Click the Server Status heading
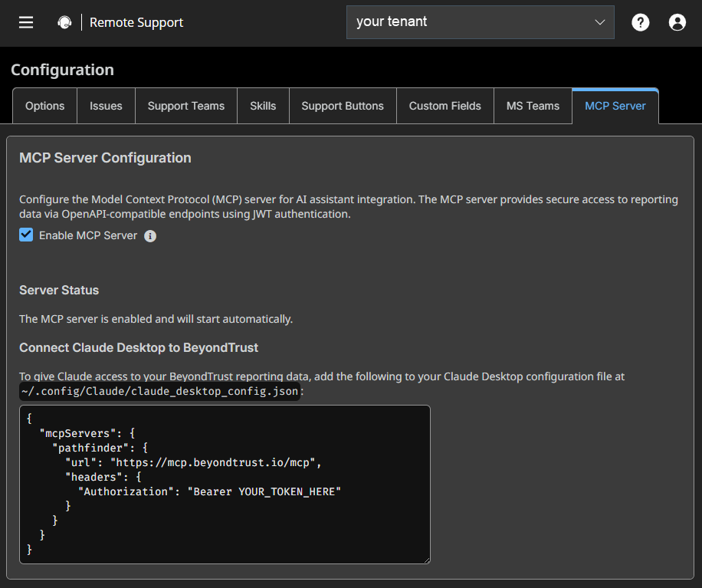This screenshot has height=588, width=702. click(x=59, y=291)
